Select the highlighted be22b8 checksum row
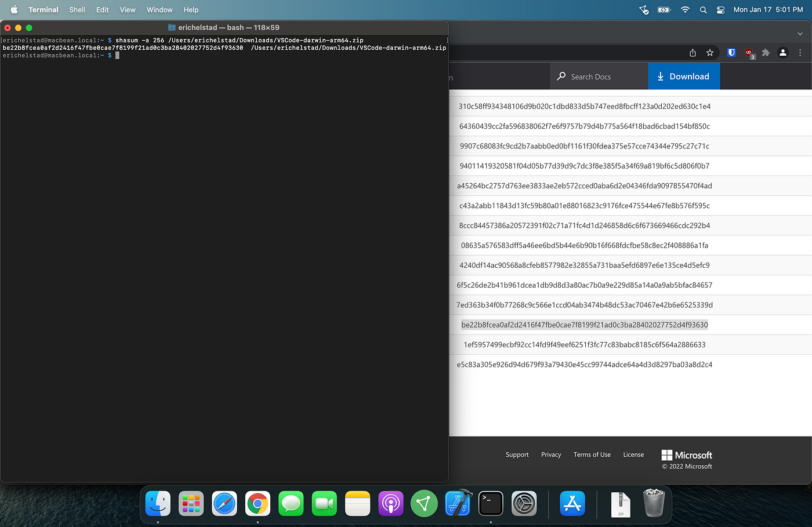Image resolution: width=812 pixels, height=527 pixels. [x=584, y=325]
